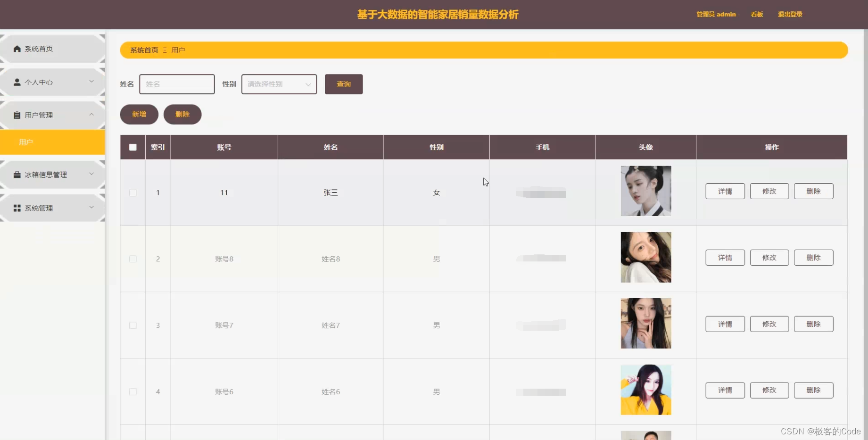Click the 性别 column header
The height and width of the screenshot is (440, 868).
pos(437,147)
